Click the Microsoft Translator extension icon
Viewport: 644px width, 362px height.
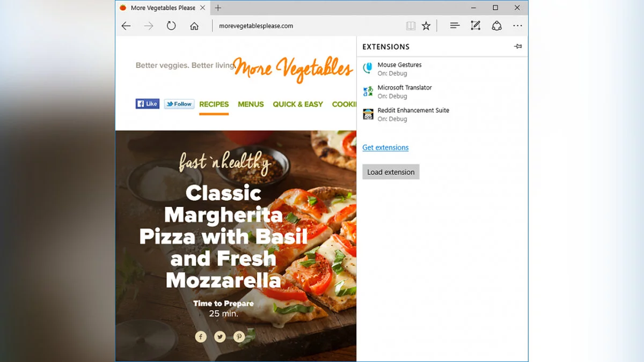[x=368, y=91]
